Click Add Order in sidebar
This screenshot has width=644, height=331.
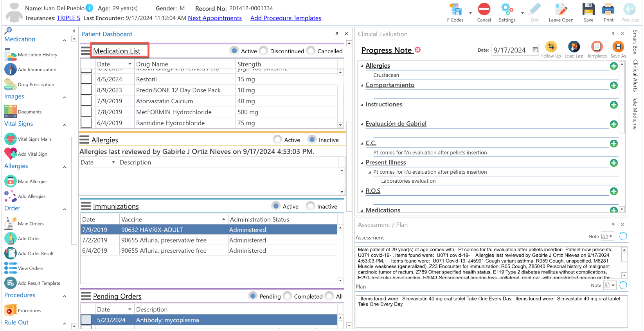23,239
